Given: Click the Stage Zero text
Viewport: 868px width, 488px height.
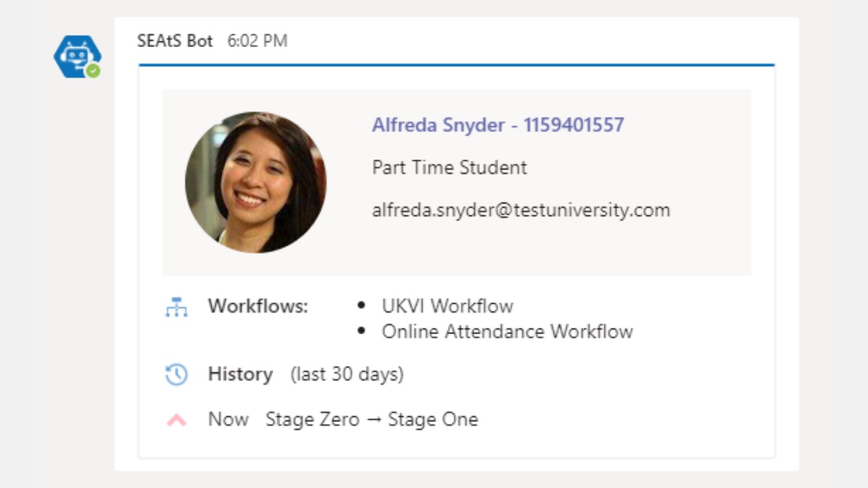Looking at the screenshot, I should (x=312, y=419).
